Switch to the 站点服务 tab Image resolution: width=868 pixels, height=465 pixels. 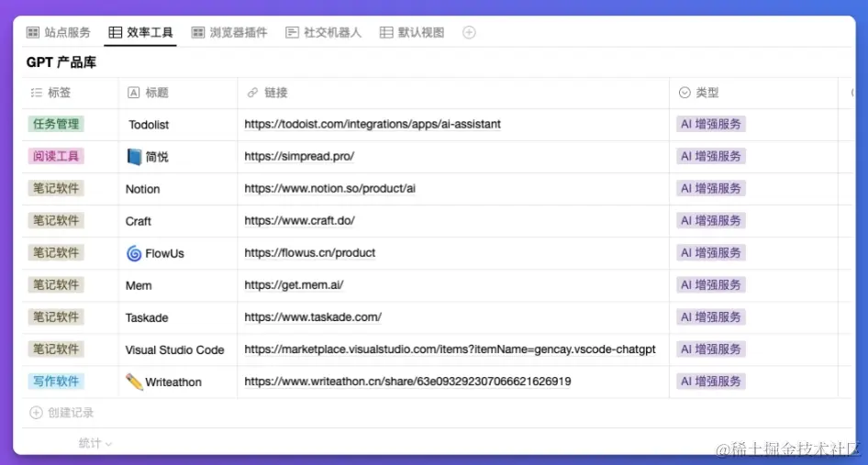58,33
